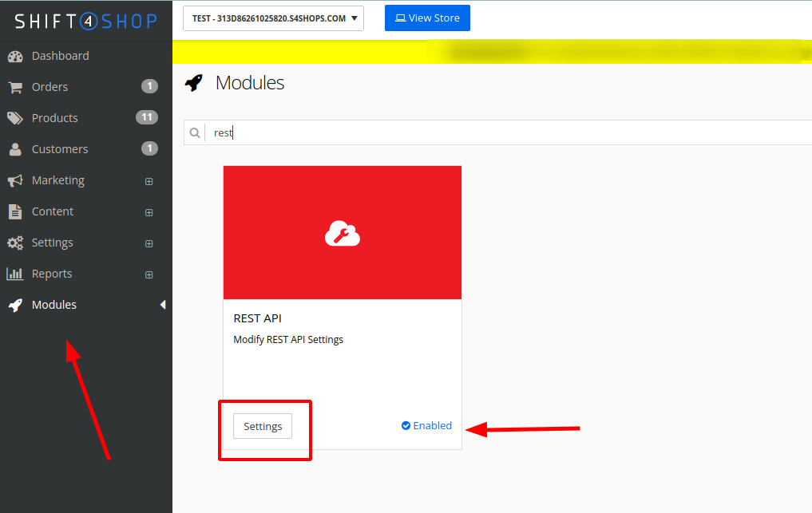
Task: Toggle the Enabled status on REST API
Action: tap(426, 425)
